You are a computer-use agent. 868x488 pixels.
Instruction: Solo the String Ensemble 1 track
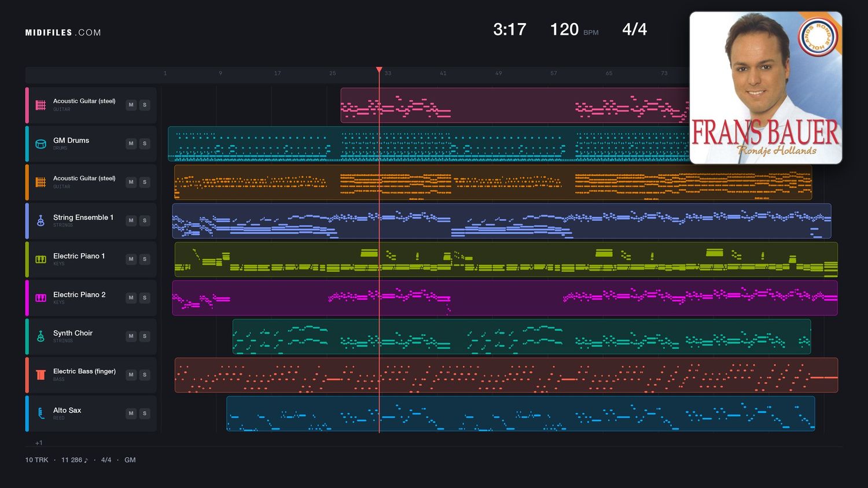pos(145,221)
